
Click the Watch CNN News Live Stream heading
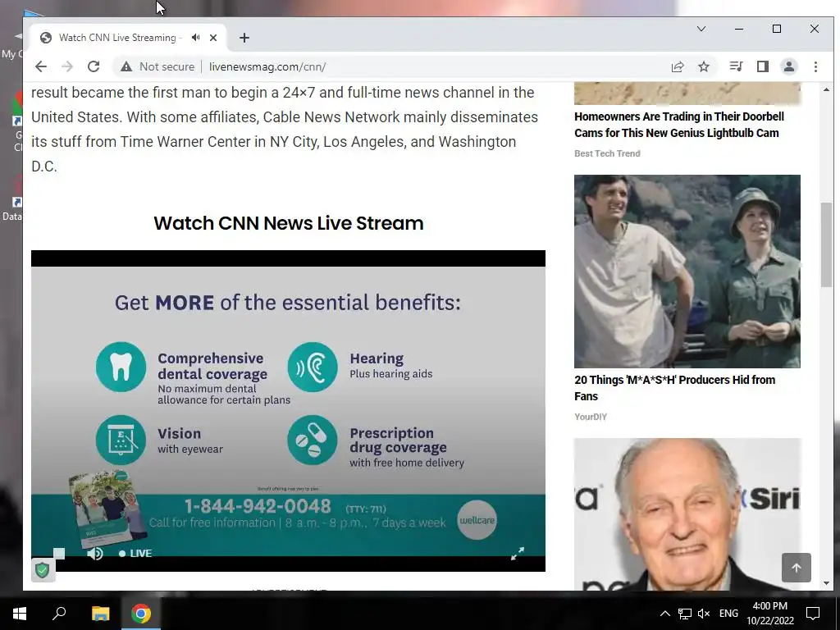point(288,223)
